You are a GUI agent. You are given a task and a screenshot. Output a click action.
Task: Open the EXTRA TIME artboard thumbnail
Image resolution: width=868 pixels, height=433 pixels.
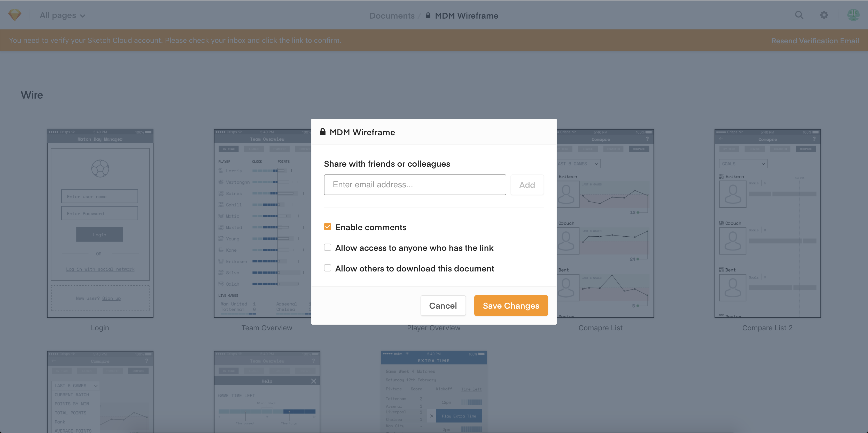tap(434, 392)
